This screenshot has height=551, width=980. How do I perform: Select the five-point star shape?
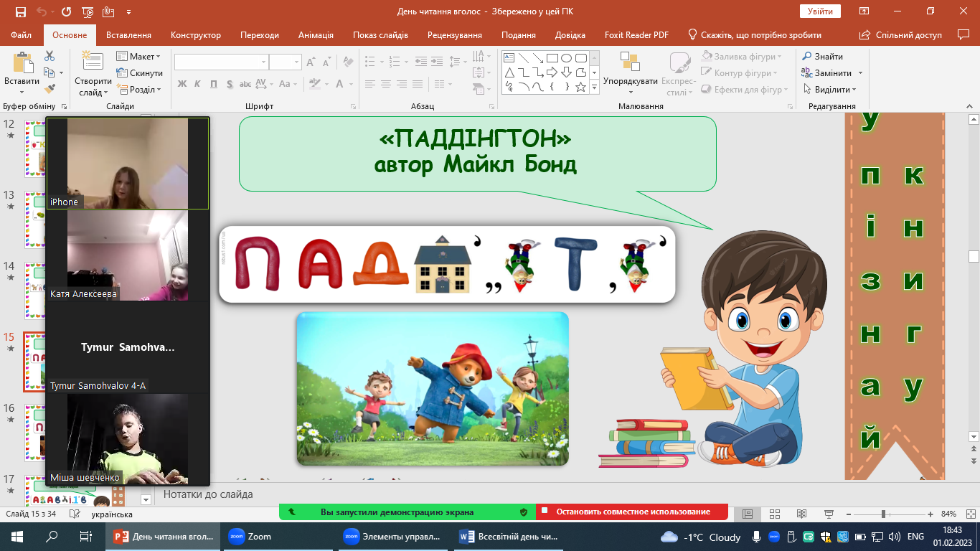click(x=580, y=87)
